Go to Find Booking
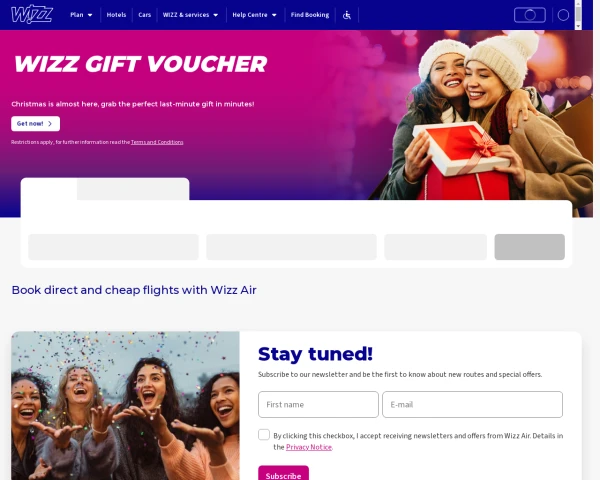 click(x=310, y=15)
